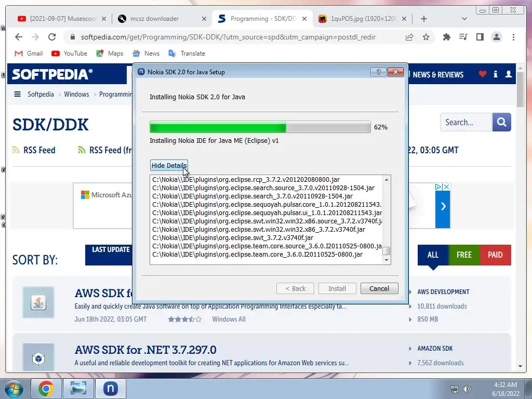Viewport: 532px width, 399px height.
Task: Click the magnifier search button
Action: [x=501, y=122]
